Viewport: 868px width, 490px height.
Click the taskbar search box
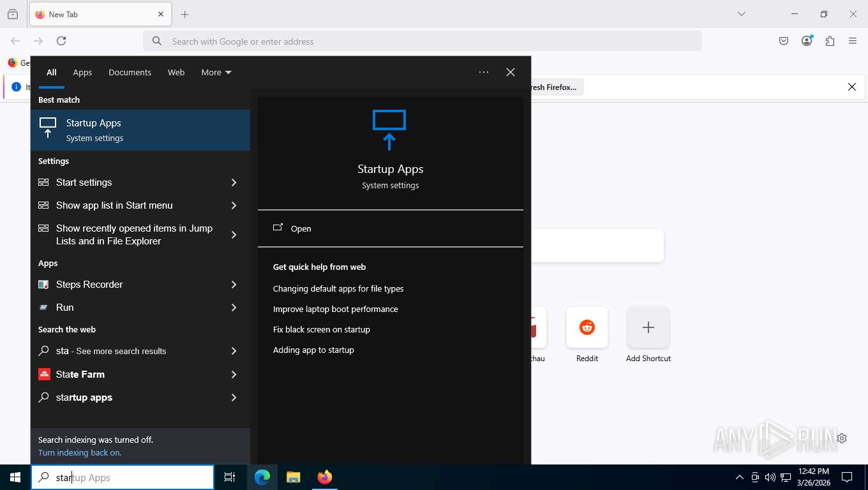(123, 477)
